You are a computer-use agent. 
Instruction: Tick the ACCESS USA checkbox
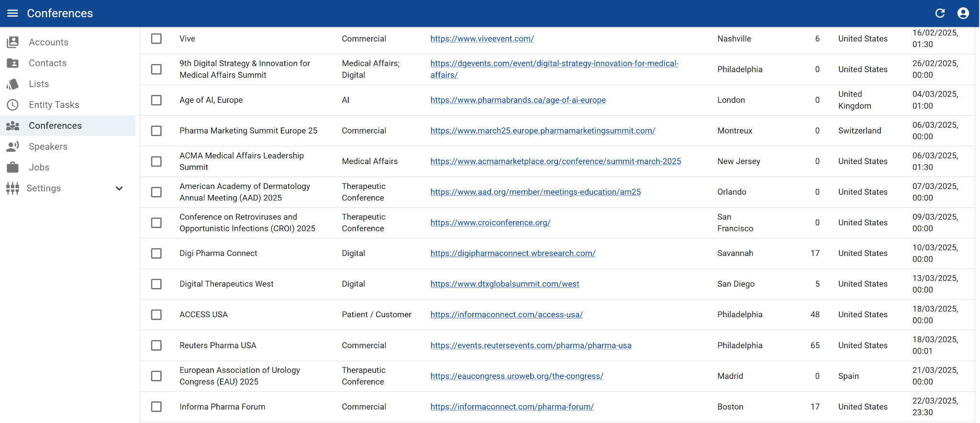156,314
